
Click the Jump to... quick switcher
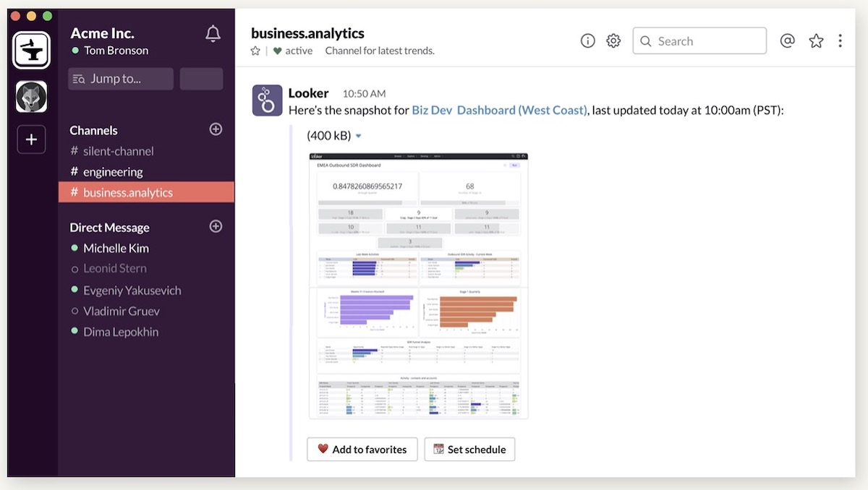[121, 79]
